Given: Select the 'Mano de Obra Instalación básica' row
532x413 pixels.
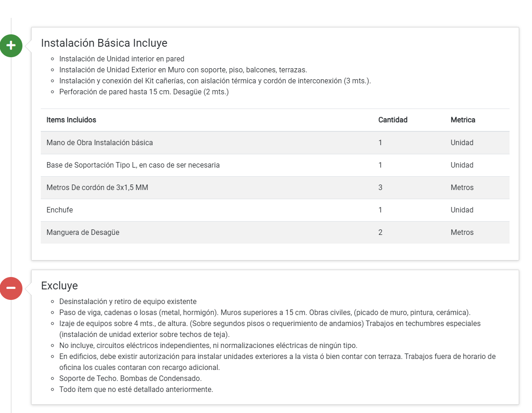Looking at the screenshot, I should [x=100, y=143].
